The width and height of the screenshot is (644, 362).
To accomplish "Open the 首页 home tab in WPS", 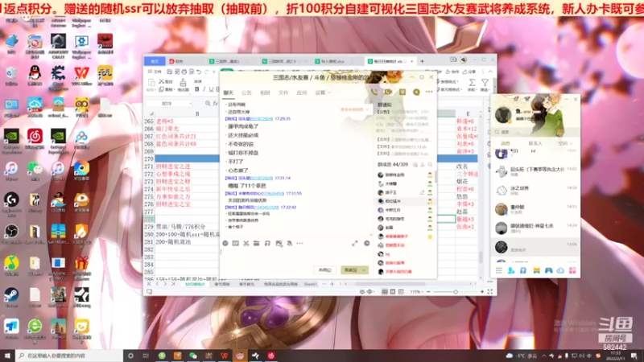I will (x=155, y=61).
